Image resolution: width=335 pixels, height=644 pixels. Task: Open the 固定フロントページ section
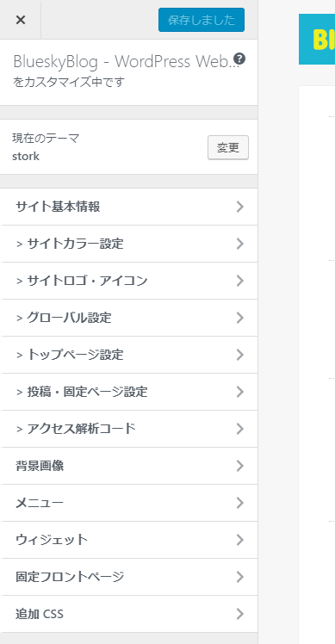pyautogui.click(x=129, y=577)
